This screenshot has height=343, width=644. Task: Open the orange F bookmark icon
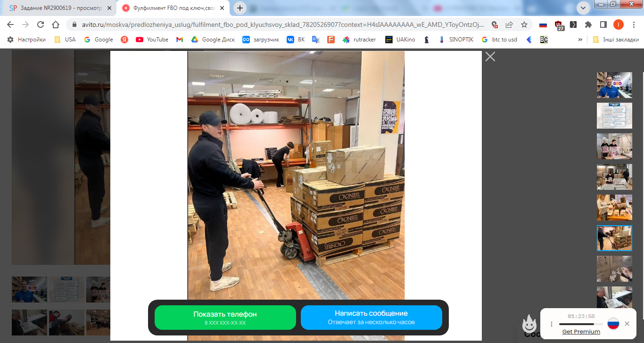click(331, 40)
